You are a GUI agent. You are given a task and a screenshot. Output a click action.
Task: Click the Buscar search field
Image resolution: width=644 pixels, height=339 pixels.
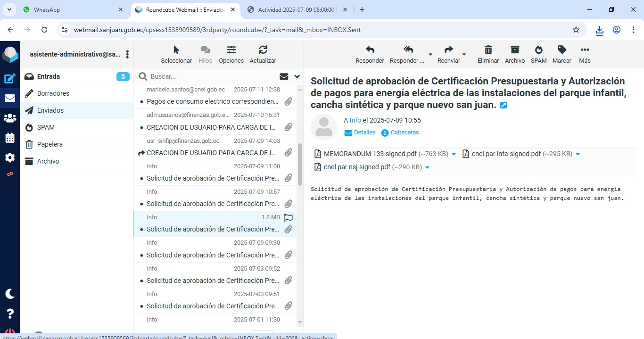pos(212,76)
